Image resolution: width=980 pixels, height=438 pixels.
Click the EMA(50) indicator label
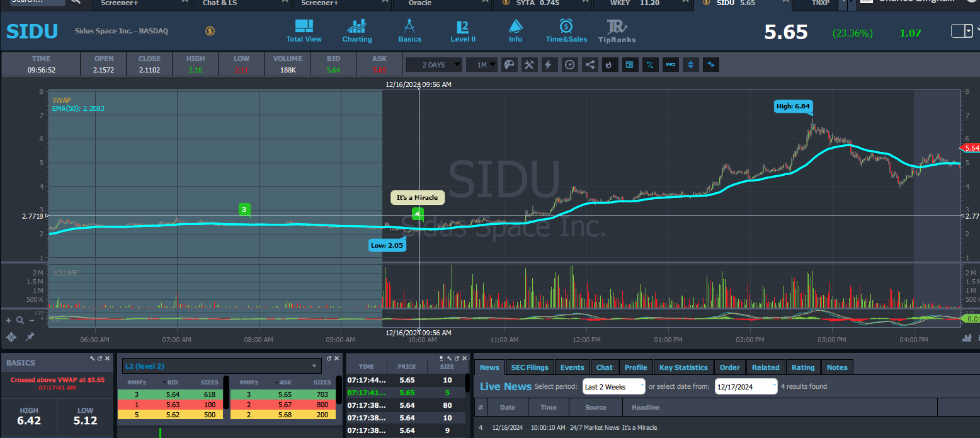click(78, 108)
